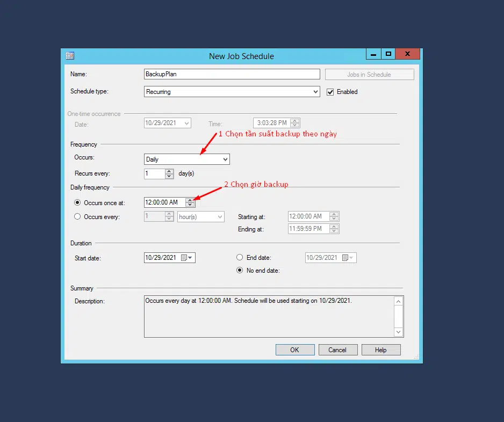Choose the End date radio option
The height and width of the screenshot is (422, 504).
tap(240, 257)
